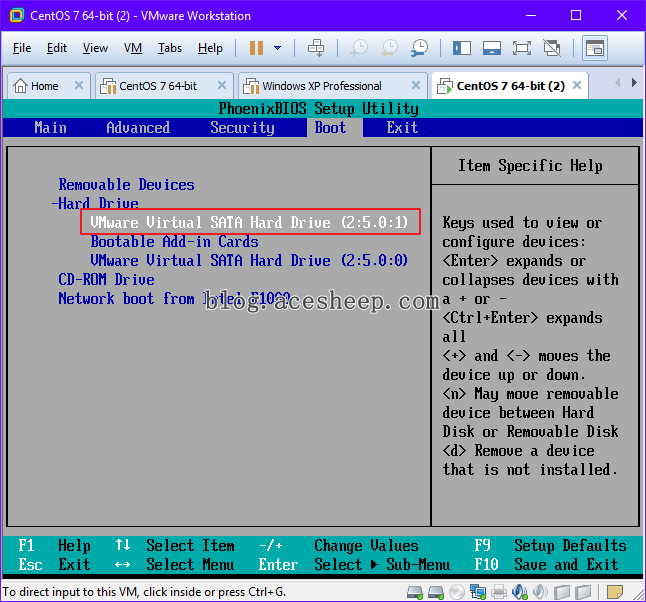Collapse the Hard Drive boot entry
The height and width of the screenshot is (602, 646).
[x=95, y=203]
